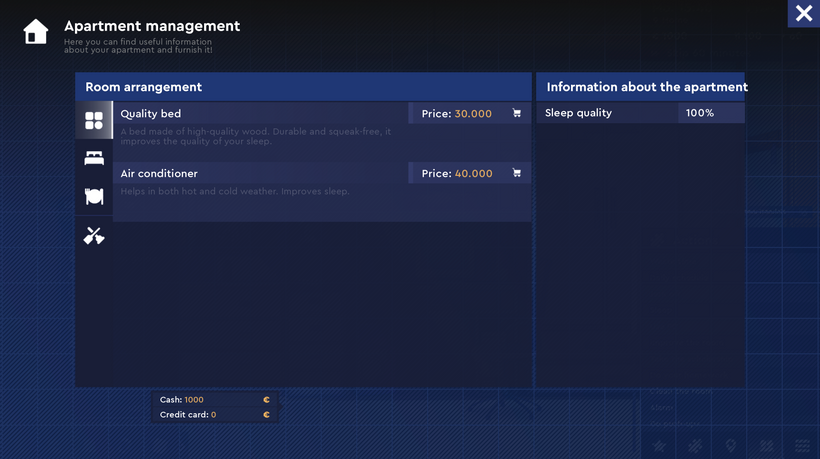The image size is (820, 459).
Task: Click the Credit card balance amount
Action: tap(213, 415)
